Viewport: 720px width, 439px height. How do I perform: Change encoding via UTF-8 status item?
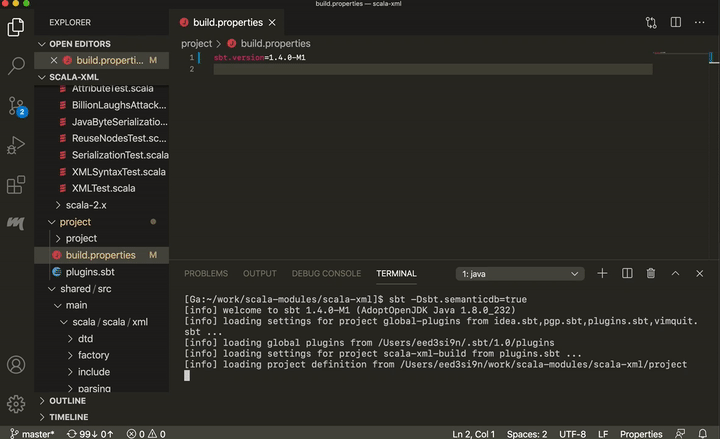pyautogui.click(x=572, y=434)
